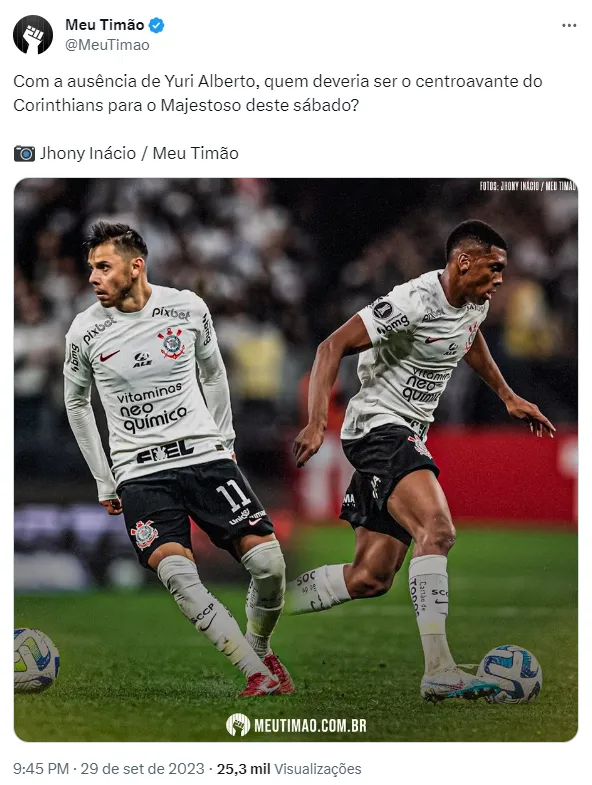Viewport: 592px width, 785px height.
Task: Click the vitaminas neo química logo on left jersey
Action: pos(152,407)
